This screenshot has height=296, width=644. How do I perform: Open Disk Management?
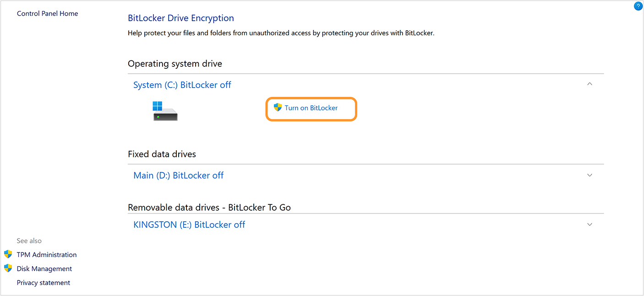(44, 268)
